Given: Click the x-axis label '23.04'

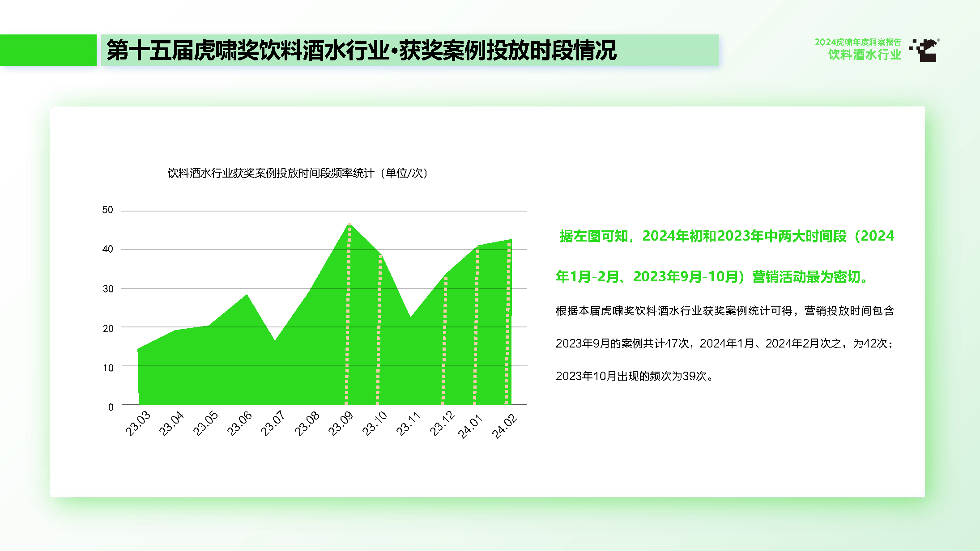Looking at the screenshot, I should tap(171, 424).
